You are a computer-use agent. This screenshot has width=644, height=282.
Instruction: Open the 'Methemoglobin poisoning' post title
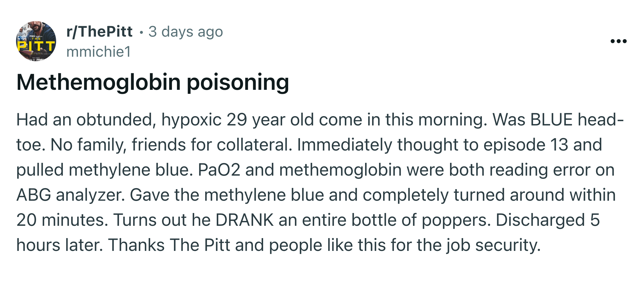click(x=153, y=82)
